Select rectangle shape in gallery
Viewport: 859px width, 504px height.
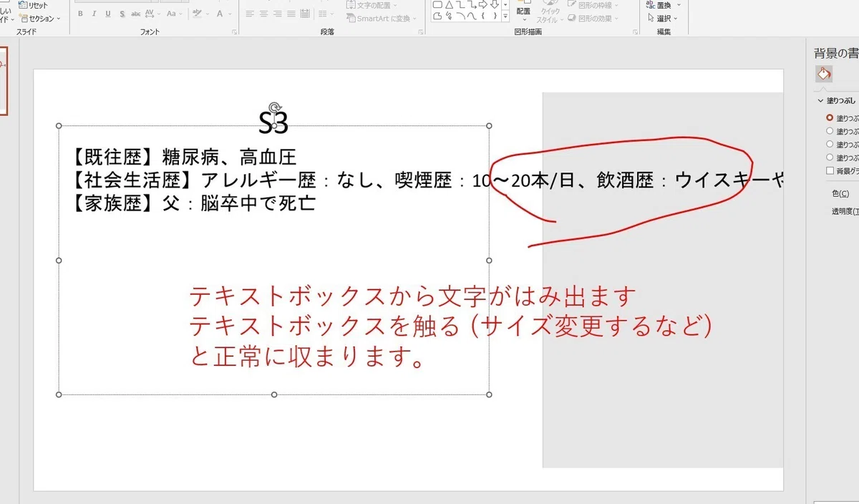point(437,4)
